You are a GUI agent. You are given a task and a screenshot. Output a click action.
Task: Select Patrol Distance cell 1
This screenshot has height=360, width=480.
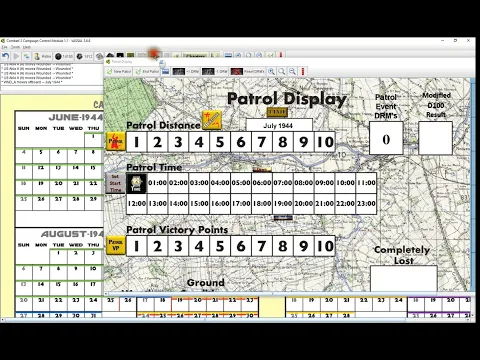point(136,142)
